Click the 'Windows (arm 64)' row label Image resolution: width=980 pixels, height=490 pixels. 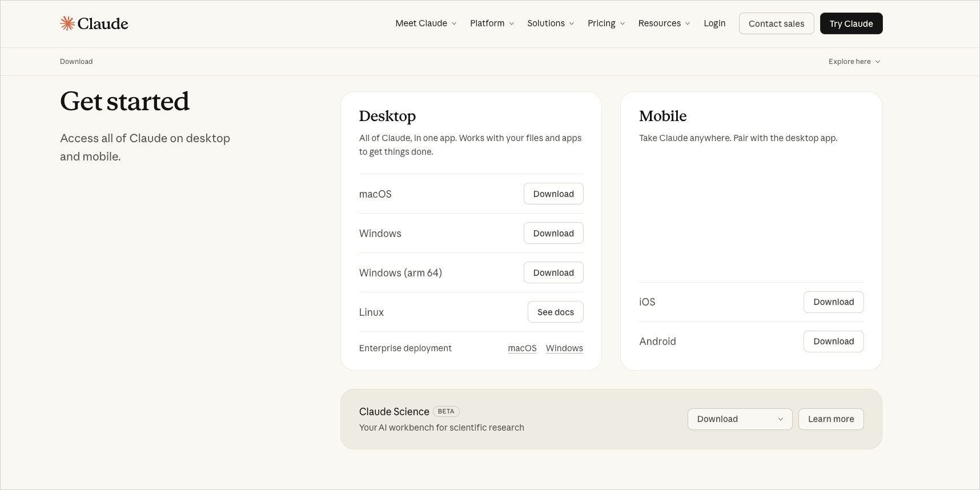(x=400, y=273)
